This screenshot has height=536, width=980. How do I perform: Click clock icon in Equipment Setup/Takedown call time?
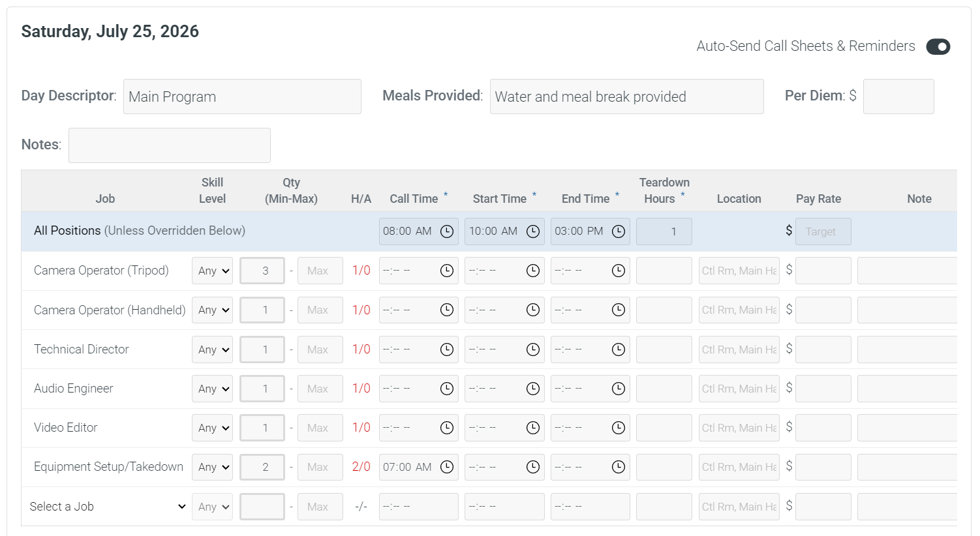tap(447, 467)
